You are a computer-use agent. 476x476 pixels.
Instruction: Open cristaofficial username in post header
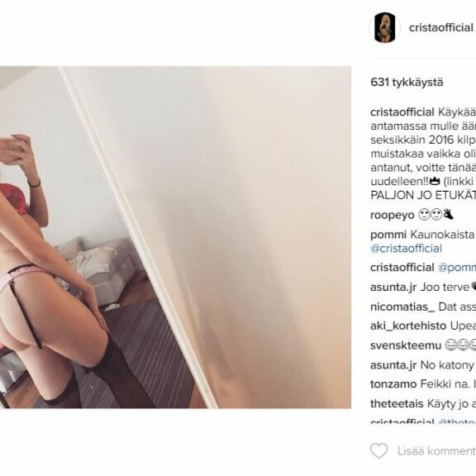(x=440, y=27)
